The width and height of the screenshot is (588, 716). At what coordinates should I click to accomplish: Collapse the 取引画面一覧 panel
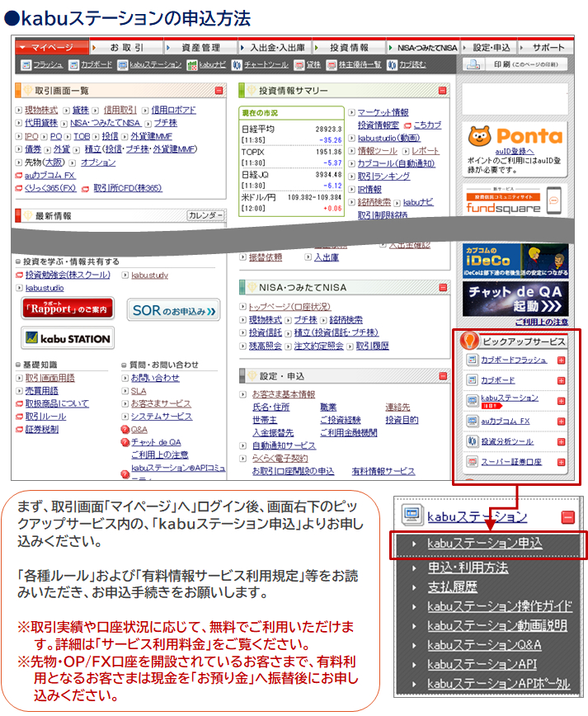[x=219, y=91]
